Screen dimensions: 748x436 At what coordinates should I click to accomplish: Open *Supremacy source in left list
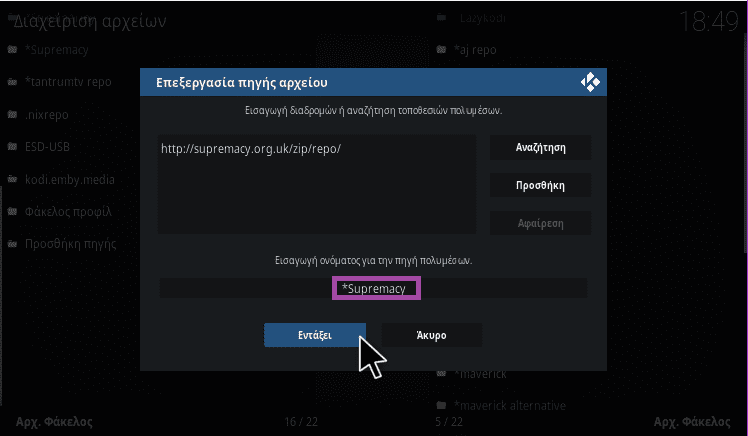click(56, 50)
